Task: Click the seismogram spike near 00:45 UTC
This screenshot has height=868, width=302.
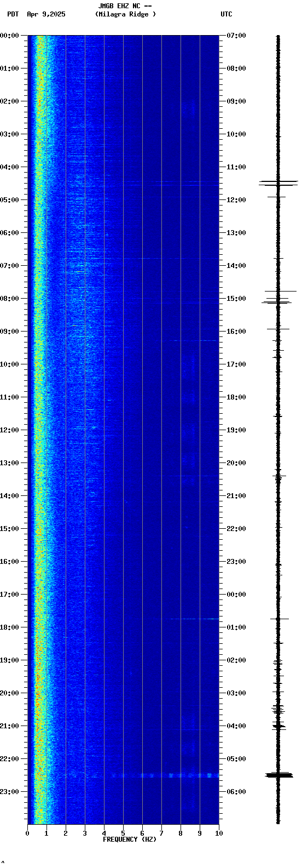Action: coord(278,619)
